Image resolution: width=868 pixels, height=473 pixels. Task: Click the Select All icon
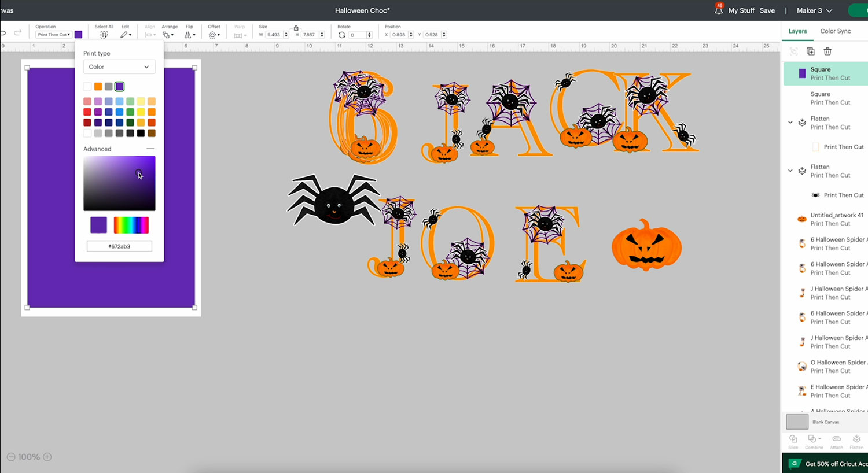(x=104, y=35)
